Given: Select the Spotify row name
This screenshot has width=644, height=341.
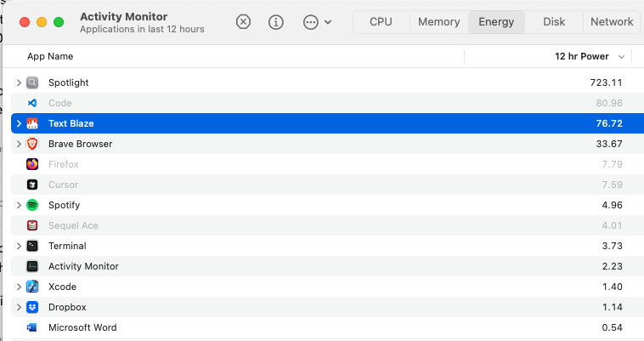Looking at the screenshot, I should [x=64, y=205].
